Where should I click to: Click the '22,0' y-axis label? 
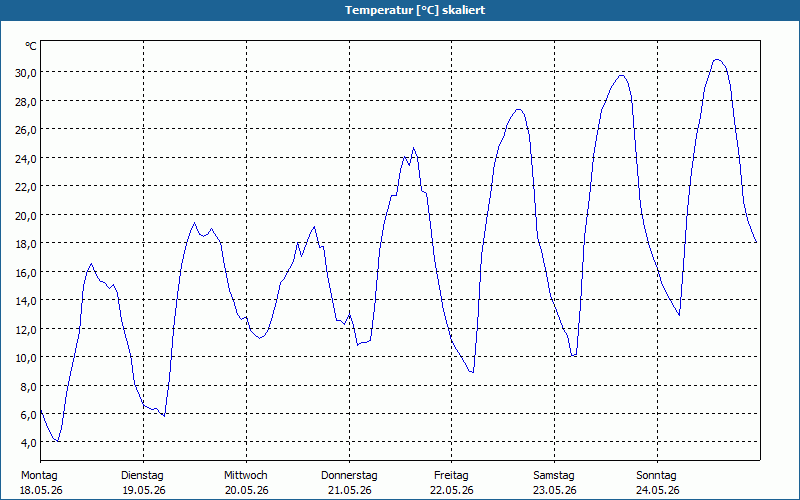(26, 187)
